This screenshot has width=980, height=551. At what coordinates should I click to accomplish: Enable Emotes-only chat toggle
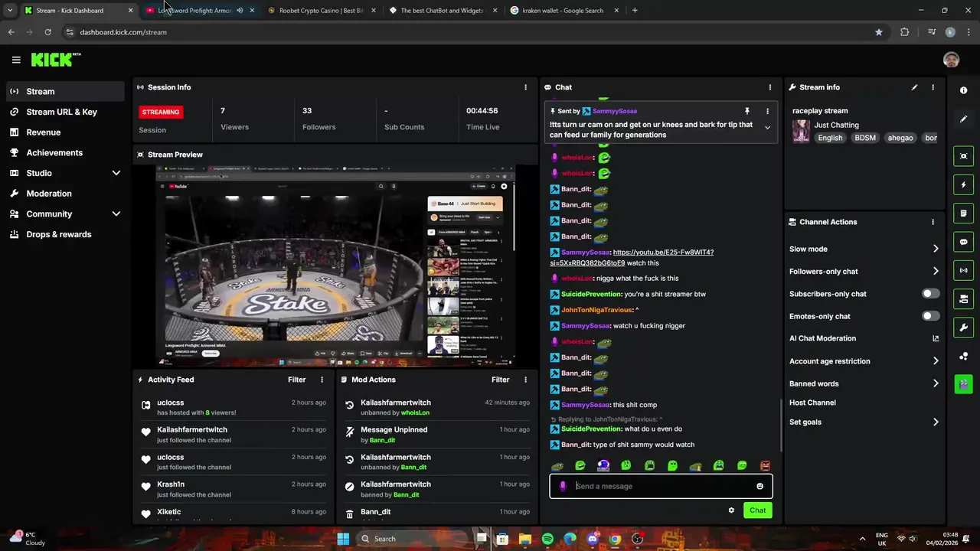[930, 316]
